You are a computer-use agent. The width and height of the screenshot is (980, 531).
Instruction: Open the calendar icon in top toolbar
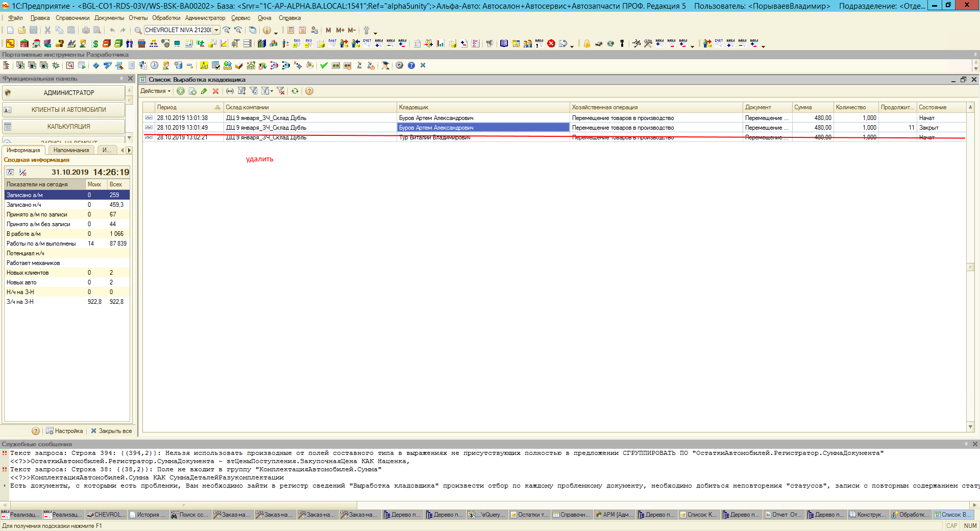tap(302, 31)
